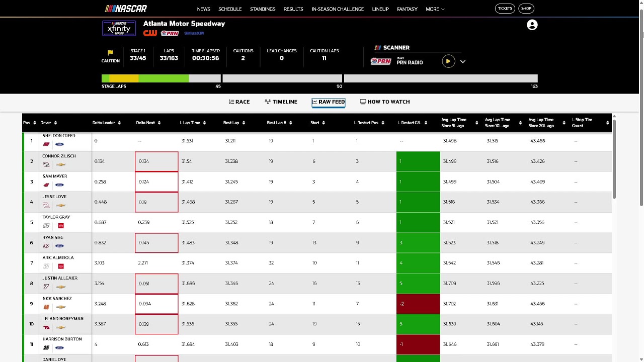Sort by Avg Lap Time Since 10L ago
Viewport: 644px width, 362px height.
pos(503,123)
